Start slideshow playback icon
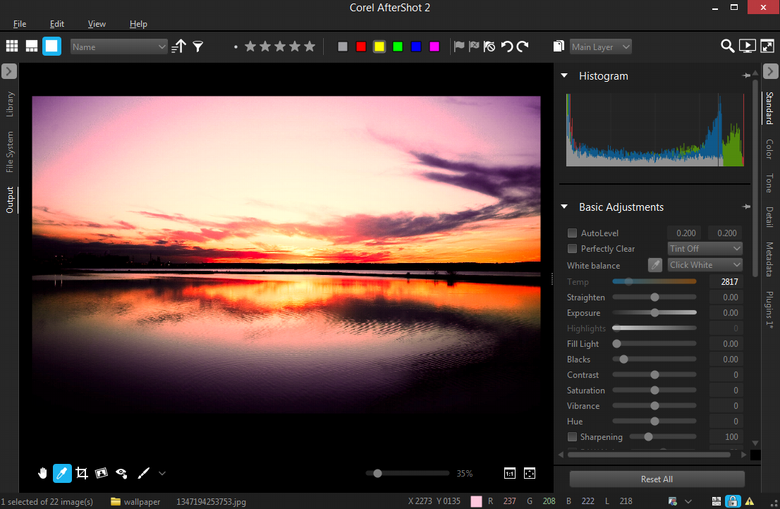The width and height of the screenshot is (780, 509). [747, 46]
